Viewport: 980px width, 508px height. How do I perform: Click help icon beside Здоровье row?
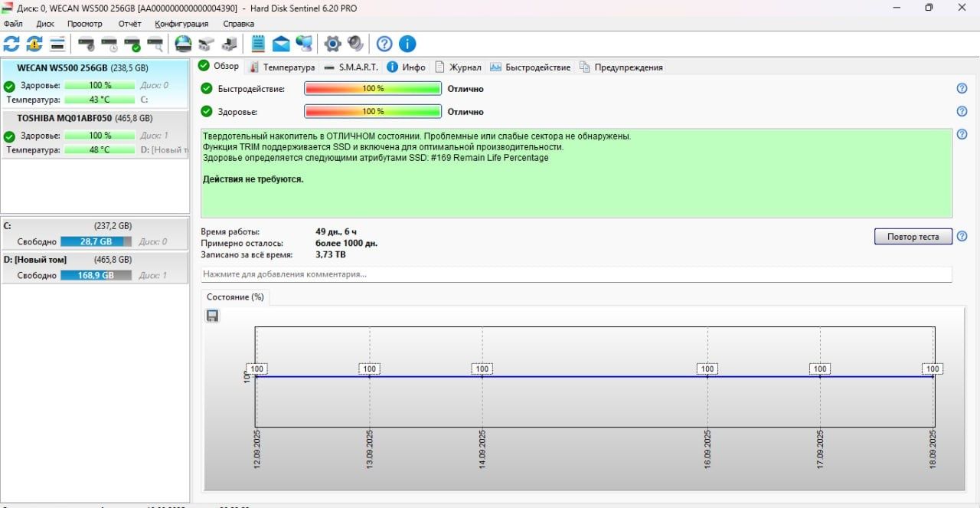click(962, 111)
